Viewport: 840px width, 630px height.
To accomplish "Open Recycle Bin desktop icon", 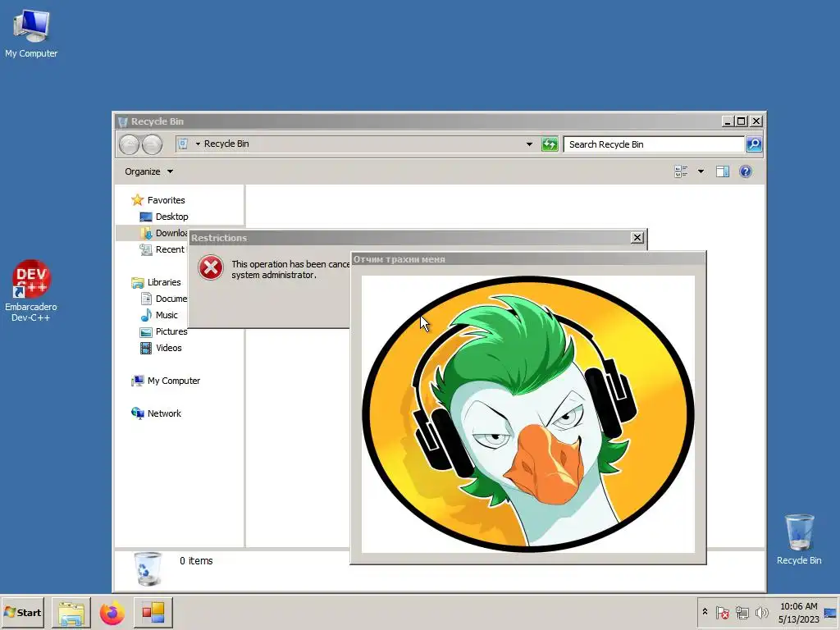I will pyautogui.click(x=799, y=540).
